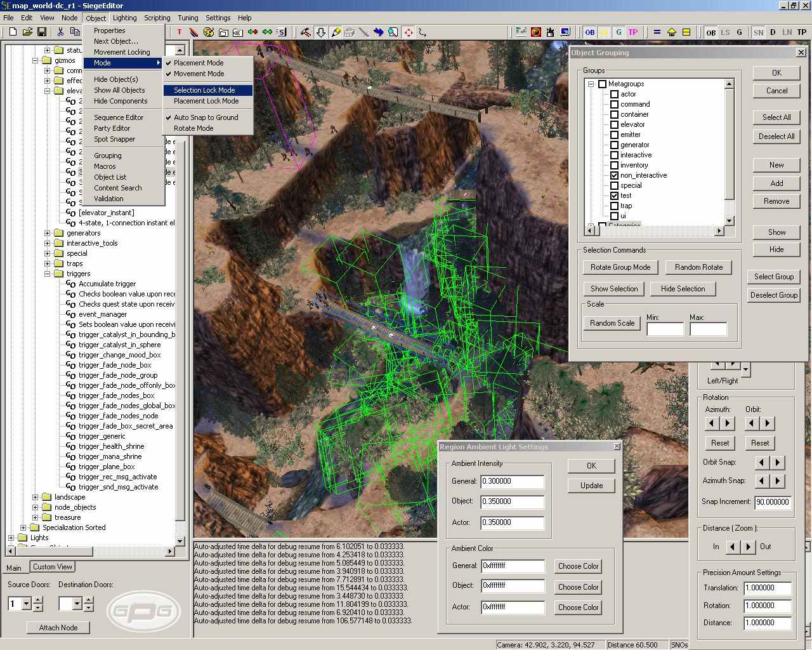812x650 pixels.
Task: Uncheck the non_interactive metagroup checkbox
Action: [x=614, y=175]
